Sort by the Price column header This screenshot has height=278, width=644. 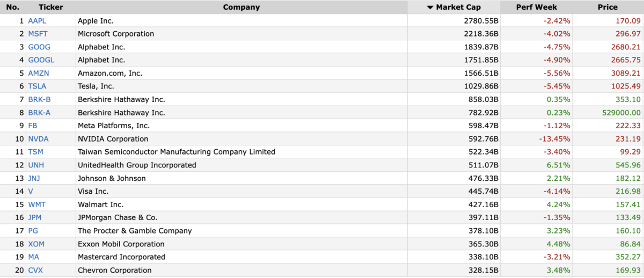[608, 7]
